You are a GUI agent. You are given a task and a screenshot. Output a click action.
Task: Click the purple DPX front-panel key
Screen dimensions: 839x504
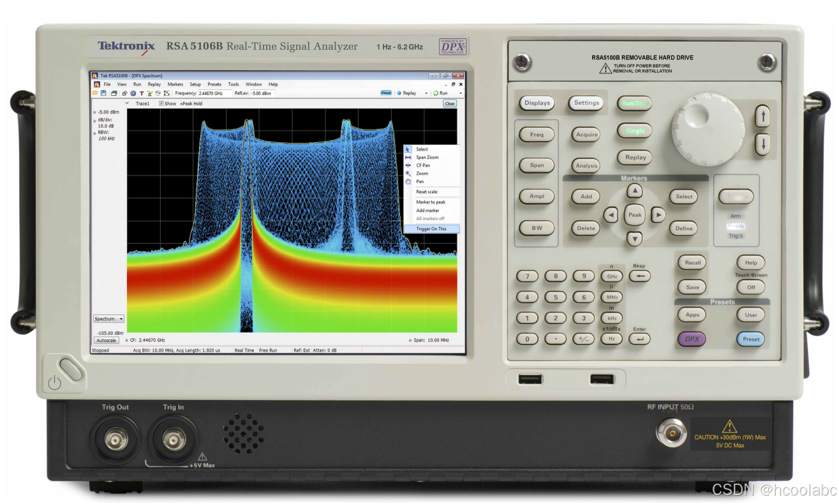tap(692, 339)
